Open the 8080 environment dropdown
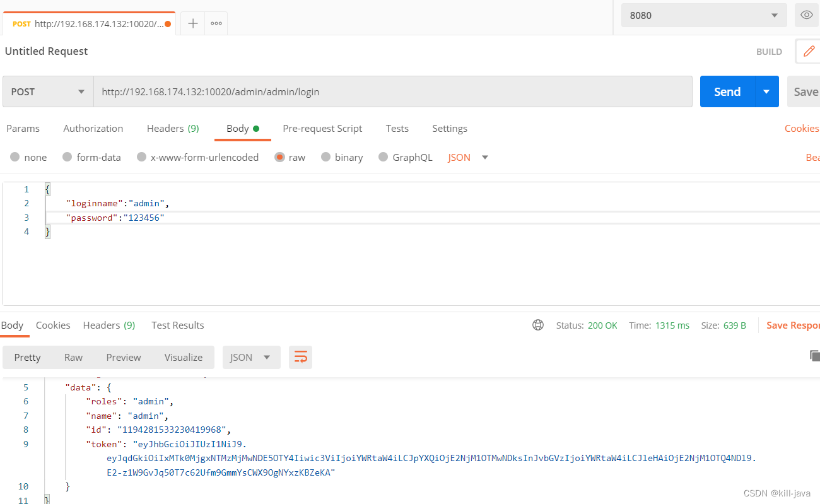The width and height of the screenshot is (820, 504). [704, 15]
